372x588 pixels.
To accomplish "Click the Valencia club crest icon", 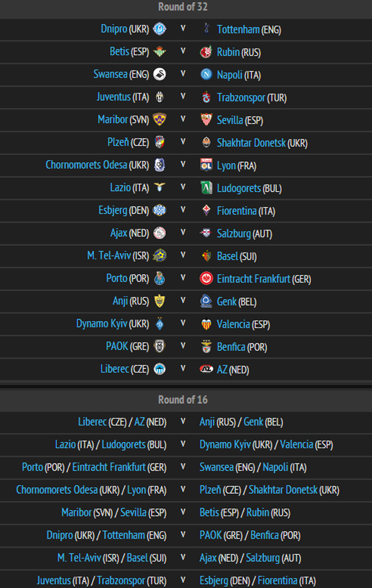I will [206, 324].
